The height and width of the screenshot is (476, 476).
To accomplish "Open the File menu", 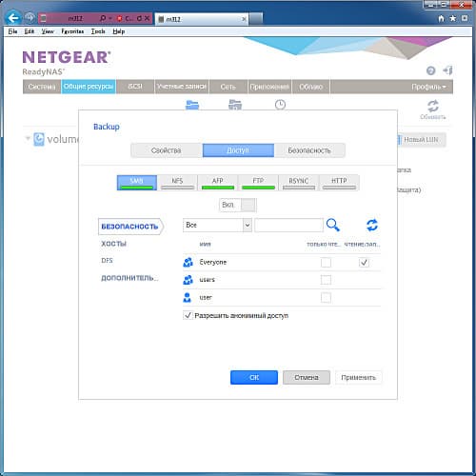I will coord(12,31).
